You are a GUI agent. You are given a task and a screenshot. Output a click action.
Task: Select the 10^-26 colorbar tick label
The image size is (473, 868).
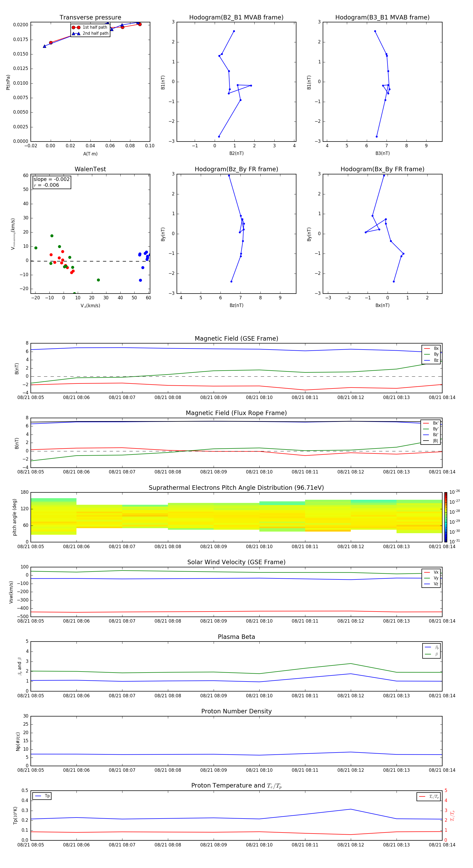click(455, 492)
